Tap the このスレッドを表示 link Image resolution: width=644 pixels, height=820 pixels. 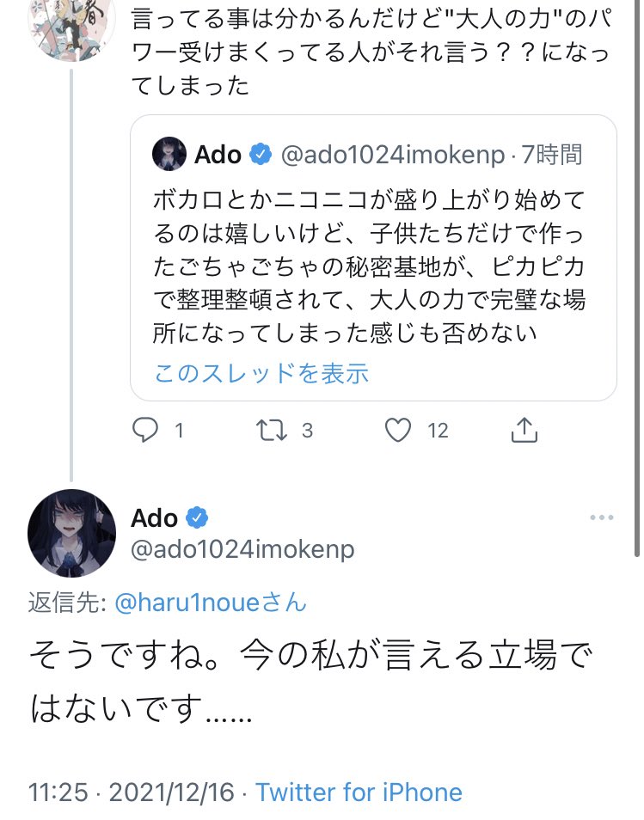[261, 373]
